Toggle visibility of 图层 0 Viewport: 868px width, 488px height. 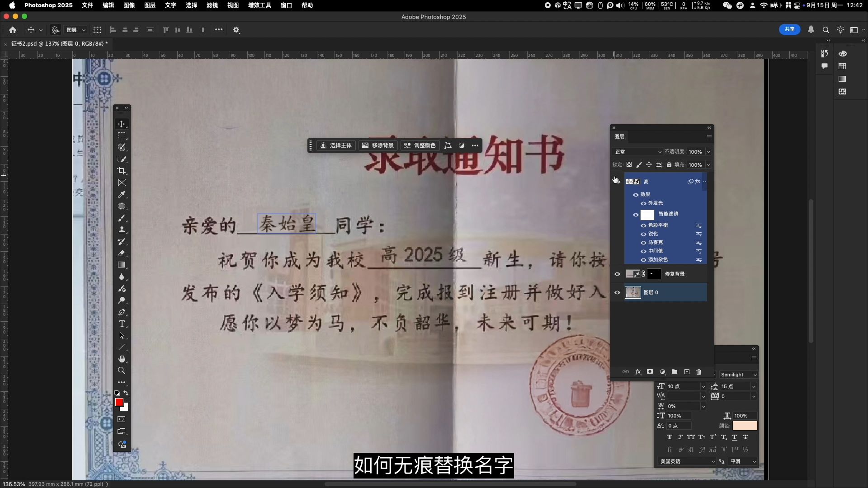[617, 292]
